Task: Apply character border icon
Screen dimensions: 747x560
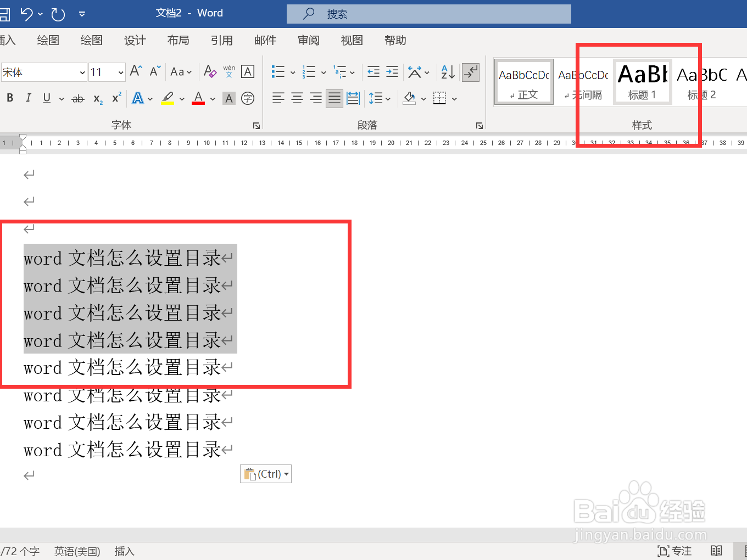Action: 248,71
